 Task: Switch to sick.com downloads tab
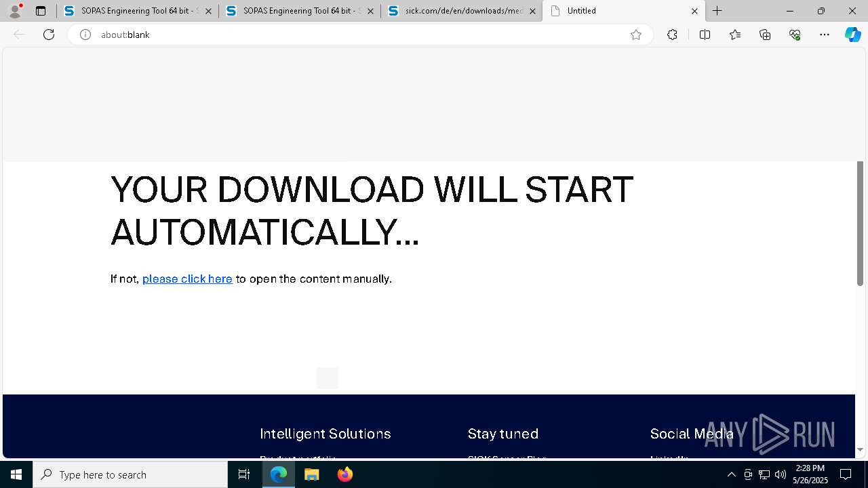[462, 11]
